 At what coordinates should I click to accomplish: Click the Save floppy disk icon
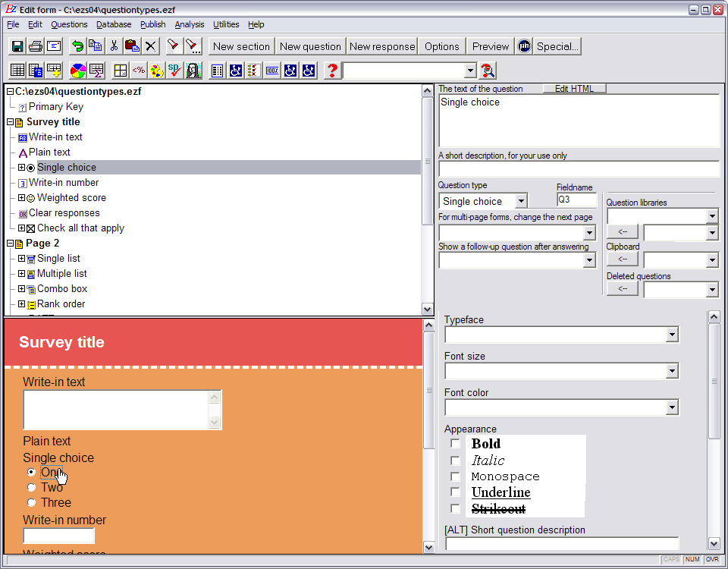coord(17,46)
